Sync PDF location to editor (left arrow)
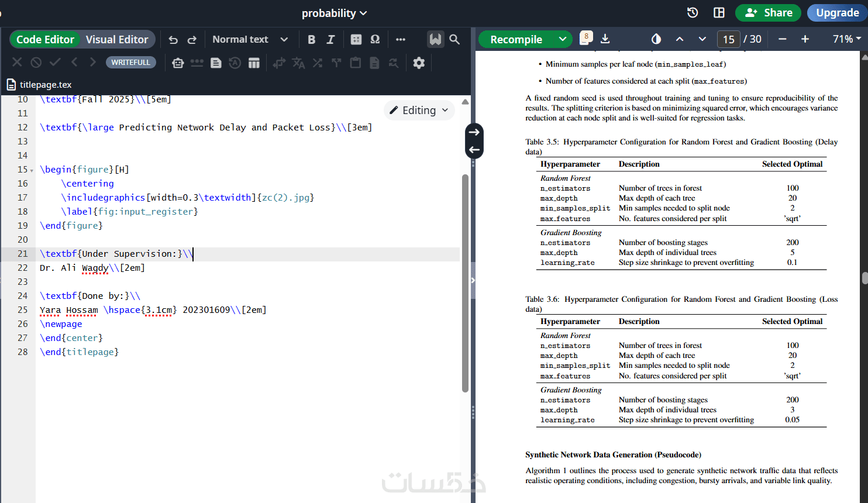 tap(474, 150)
